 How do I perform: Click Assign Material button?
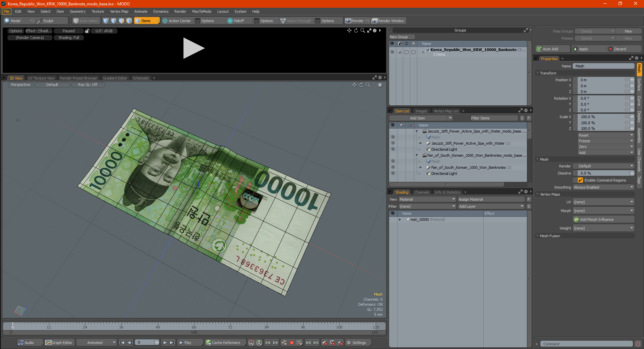click(491, 199)
